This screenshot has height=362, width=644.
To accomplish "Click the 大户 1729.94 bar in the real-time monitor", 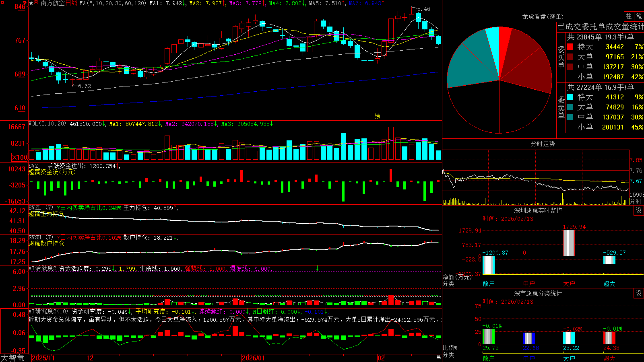I will [x=569, y=243].
